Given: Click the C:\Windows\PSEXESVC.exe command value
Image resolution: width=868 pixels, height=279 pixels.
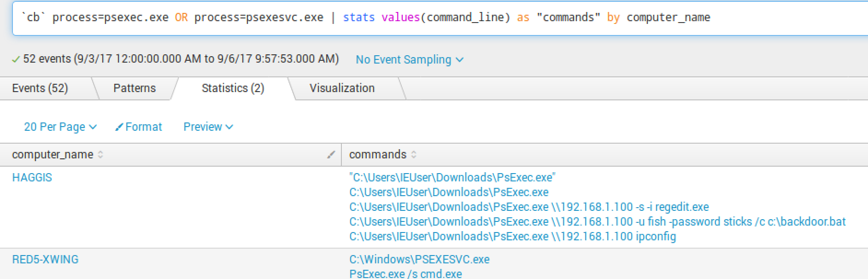Looking at the screenshot, I should click(x=419, y=260).
